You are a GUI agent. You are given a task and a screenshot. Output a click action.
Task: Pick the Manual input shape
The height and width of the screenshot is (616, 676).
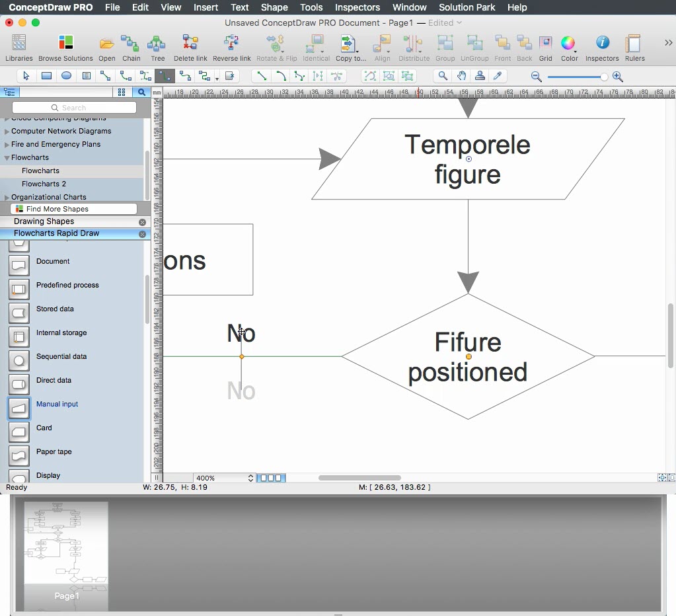[x=19, y=408]
